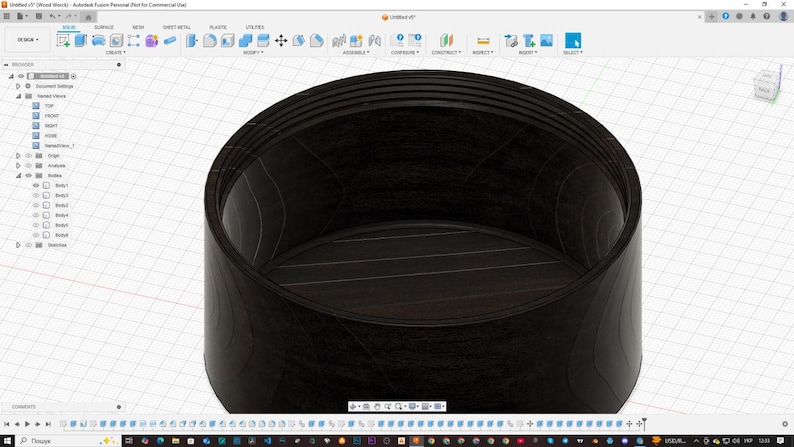Viewport: 794px width, 447px height.
Task: Select the TOP named view
Action: pos(49,106)
